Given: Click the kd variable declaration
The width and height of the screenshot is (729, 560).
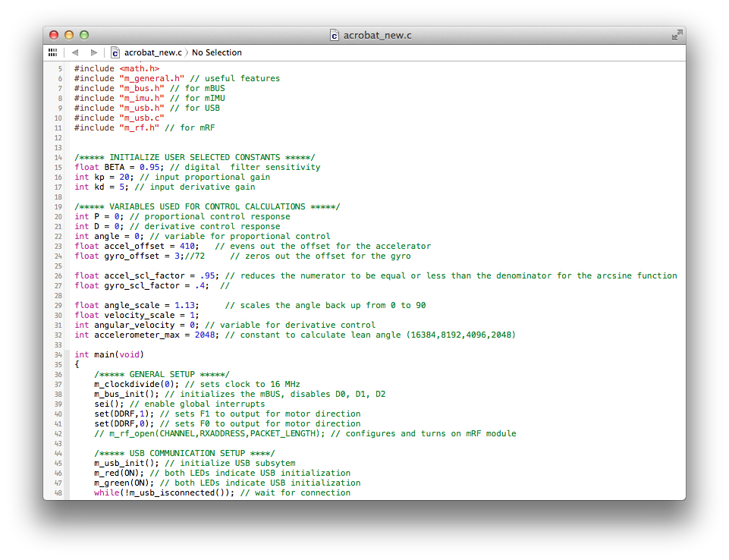Looking at the screenshot, I should tap(100, 187).
